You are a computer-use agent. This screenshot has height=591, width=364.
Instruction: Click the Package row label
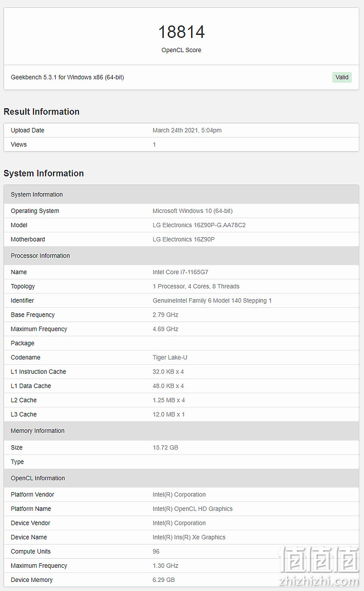point(23,343)
